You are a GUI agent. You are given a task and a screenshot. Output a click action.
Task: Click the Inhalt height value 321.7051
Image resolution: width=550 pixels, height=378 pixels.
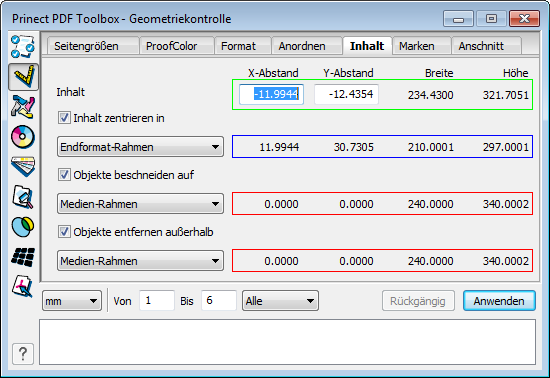(x=505, y=95)
